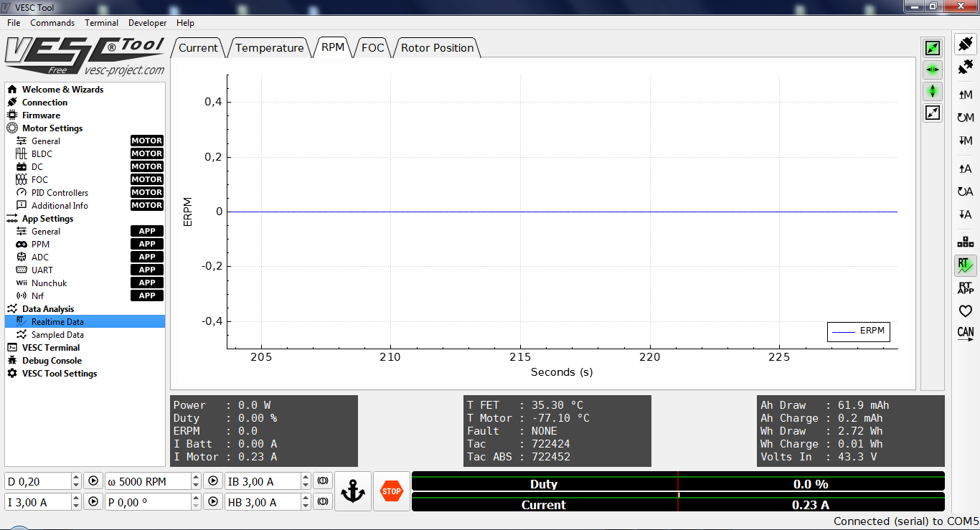Toggle the RT realtime data streaming icon
Screen dimensions: 980x530
pos(965,265)
